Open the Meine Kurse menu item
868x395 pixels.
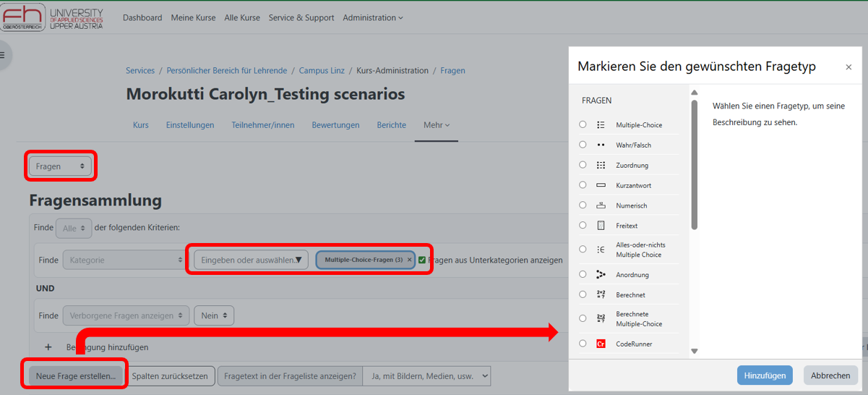[193, 17]
